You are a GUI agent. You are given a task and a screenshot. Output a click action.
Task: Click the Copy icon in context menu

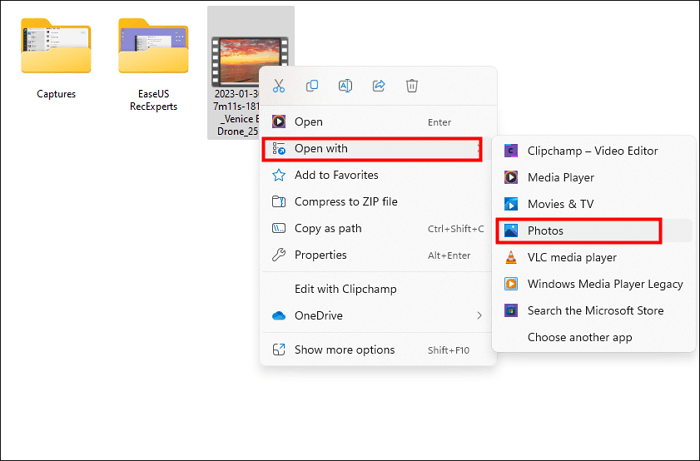tap(312, 86)
